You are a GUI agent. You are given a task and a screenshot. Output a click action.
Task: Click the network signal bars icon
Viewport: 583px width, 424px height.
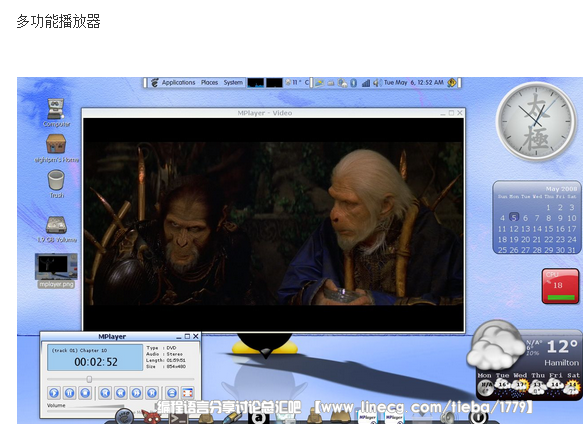point(366,83)
